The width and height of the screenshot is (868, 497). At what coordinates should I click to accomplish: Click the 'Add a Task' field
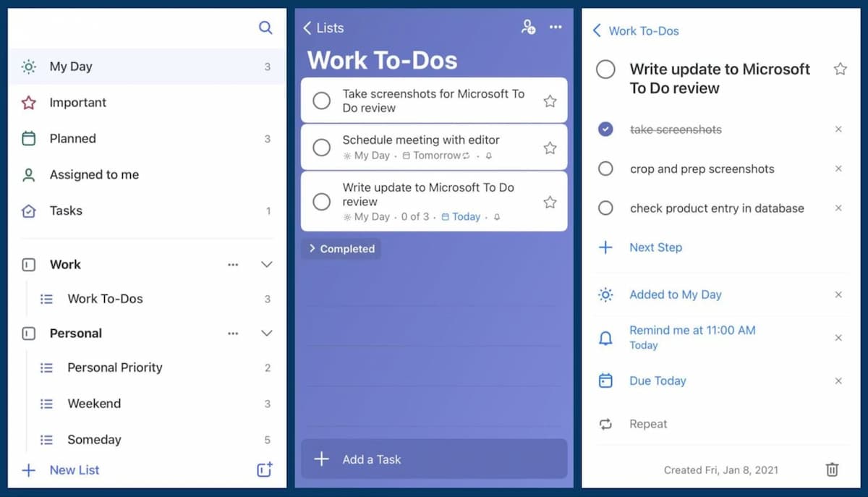[x=434, y=459]
